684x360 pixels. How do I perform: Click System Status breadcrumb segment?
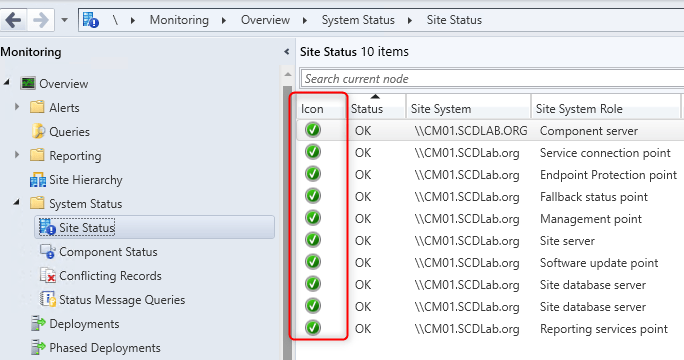tap(358, 20)
